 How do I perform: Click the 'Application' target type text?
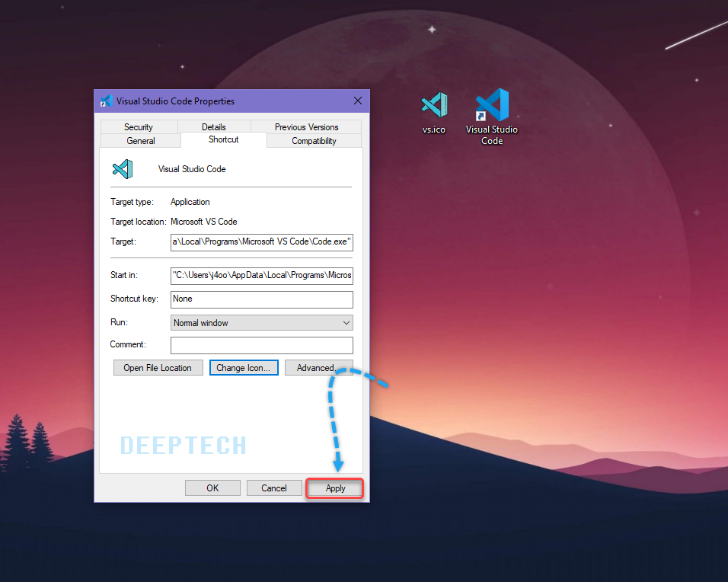click(x=190, y=202)
